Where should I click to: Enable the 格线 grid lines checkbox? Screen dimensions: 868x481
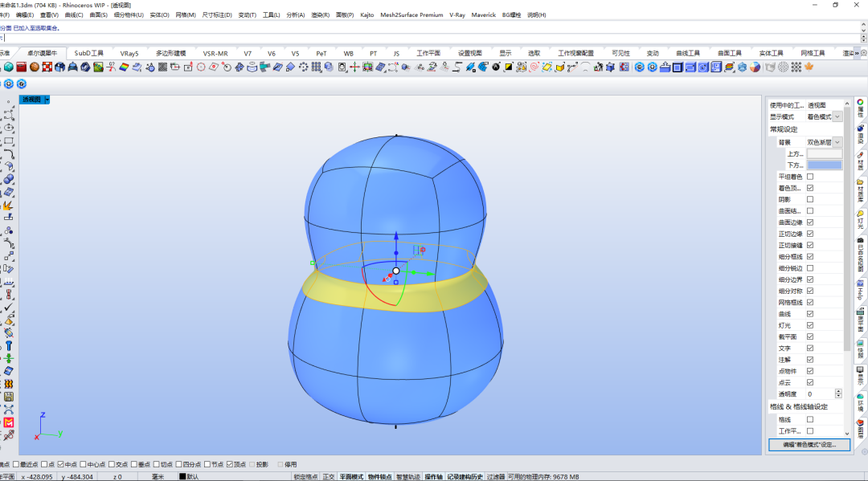click(x=810, y=420)
